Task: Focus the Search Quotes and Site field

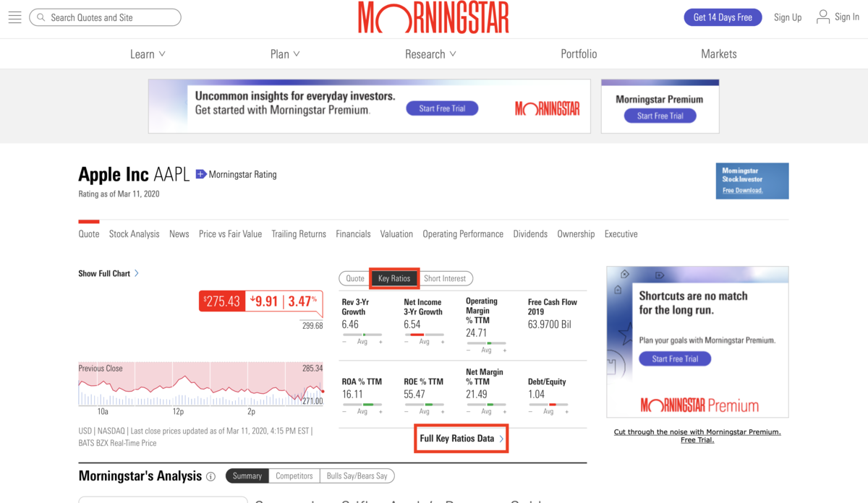Action: click(x=105, y=17)
